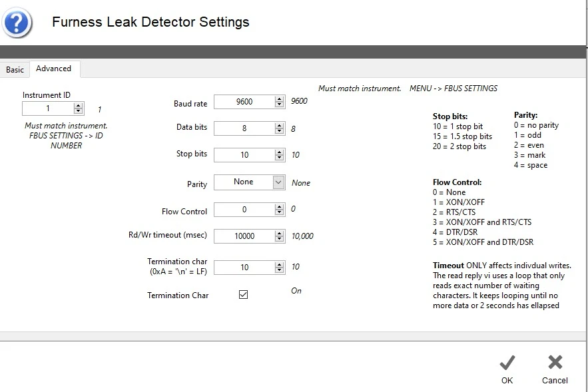Click the Cancel X icon
This screenshot has height=392, width=588.
click(555, 363)
